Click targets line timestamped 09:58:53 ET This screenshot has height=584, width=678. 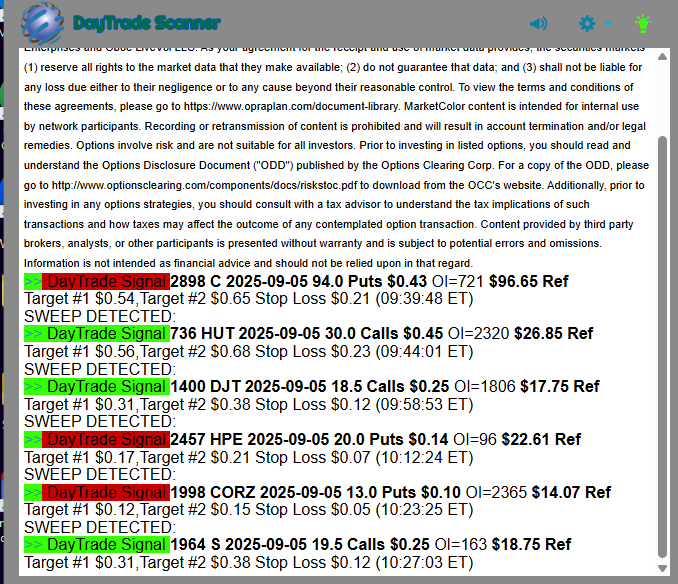[249, 405]
